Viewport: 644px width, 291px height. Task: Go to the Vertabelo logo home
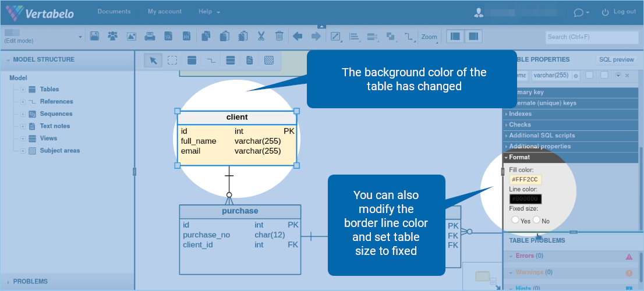tap(40, 13)
